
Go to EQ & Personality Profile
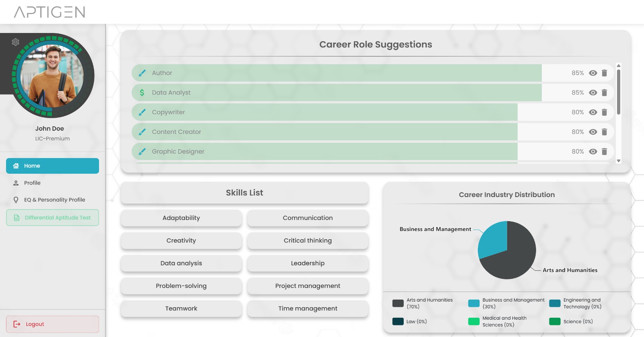coord(54,200)
